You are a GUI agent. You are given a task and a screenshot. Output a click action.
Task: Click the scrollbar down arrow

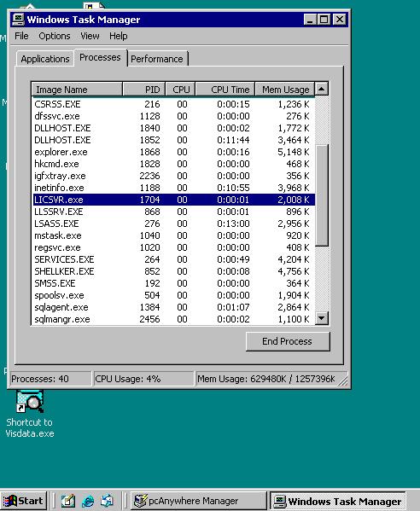coord(322,317)
